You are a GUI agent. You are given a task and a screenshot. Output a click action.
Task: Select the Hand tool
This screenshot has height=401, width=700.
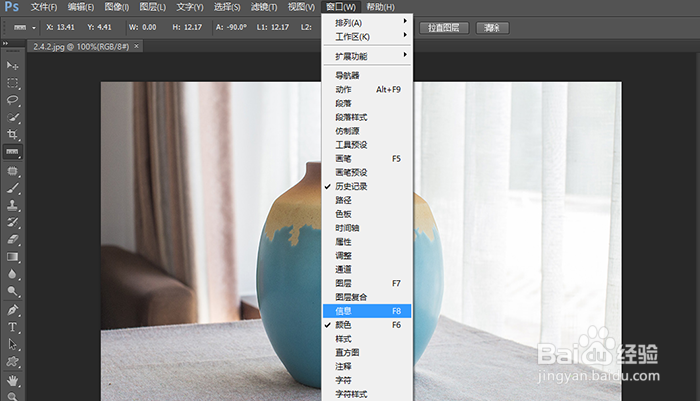click(12, 380)
